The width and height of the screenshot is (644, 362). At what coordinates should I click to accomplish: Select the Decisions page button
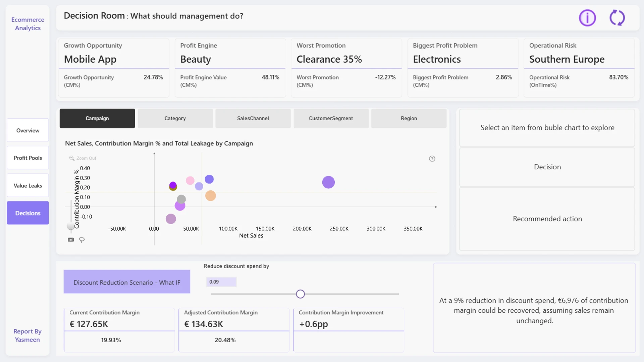(x=28, y=213)
